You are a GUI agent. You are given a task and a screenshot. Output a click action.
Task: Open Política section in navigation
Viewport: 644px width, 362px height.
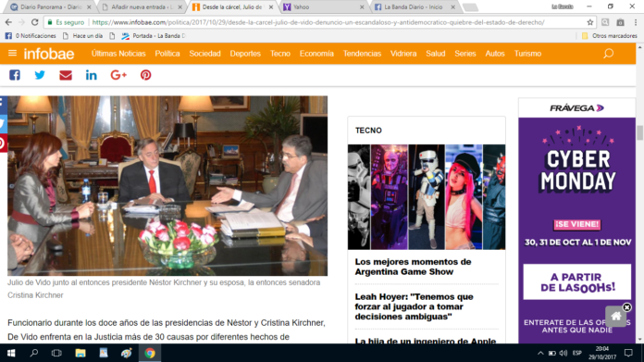tap(167, 54)
